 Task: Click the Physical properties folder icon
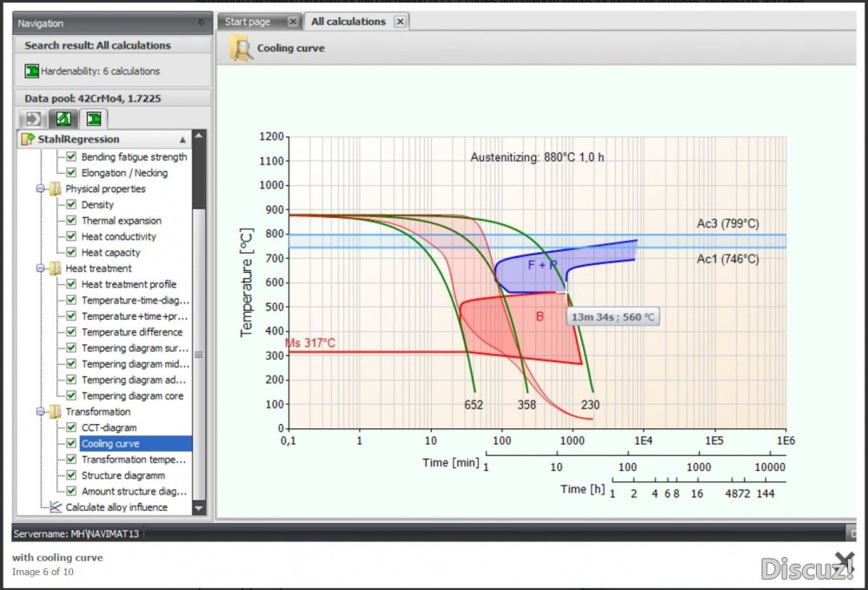click(x=56, y=189)
